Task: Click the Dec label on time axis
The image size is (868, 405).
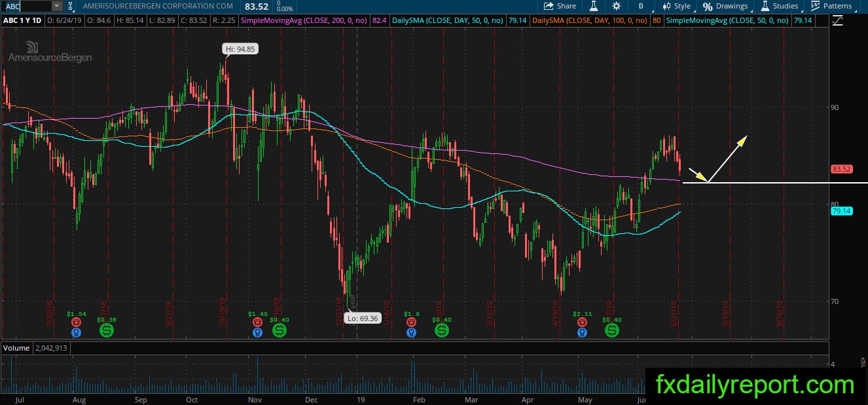Action: click(x=312, y=399)
